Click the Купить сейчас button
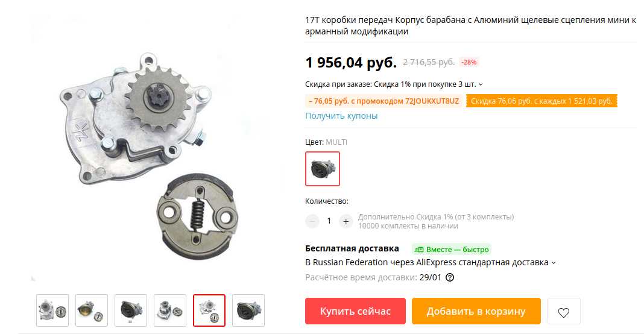 coord(355,312)
